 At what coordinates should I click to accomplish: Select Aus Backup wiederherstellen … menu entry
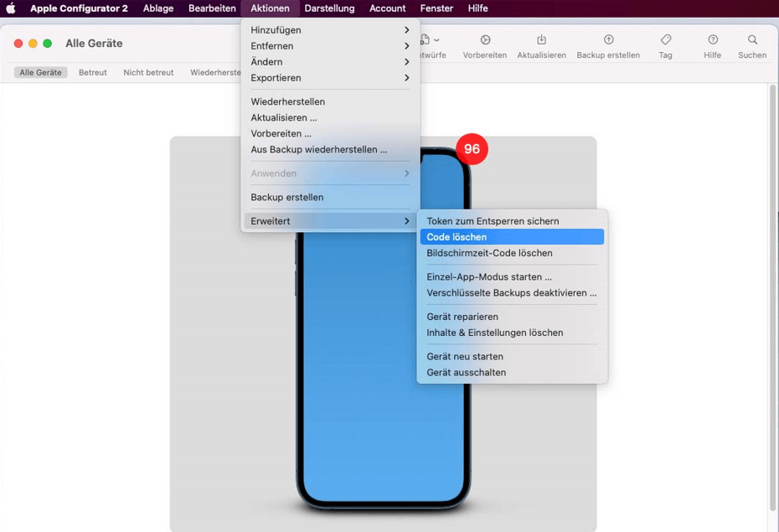[x=330, y=149]
